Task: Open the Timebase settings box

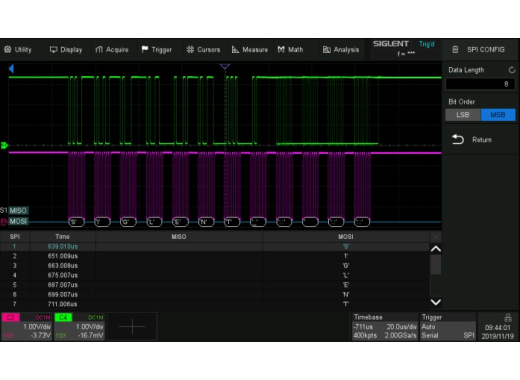Action: (x=385, y=326)
